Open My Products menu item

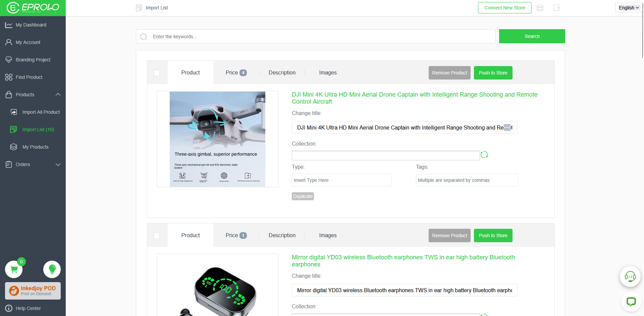(x=36, y=147)
